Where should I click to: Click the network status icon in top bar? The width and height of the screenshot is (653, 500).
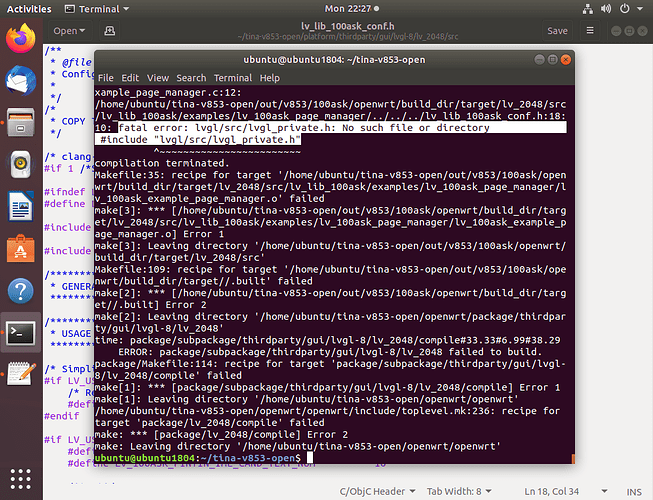588,9
